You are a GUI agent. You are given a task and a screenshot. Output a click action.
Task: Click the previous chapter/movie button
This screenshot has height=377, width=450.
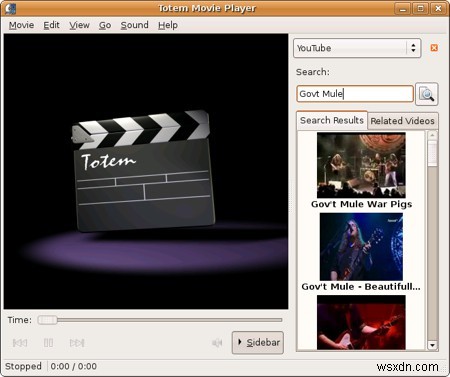[20, 343]
